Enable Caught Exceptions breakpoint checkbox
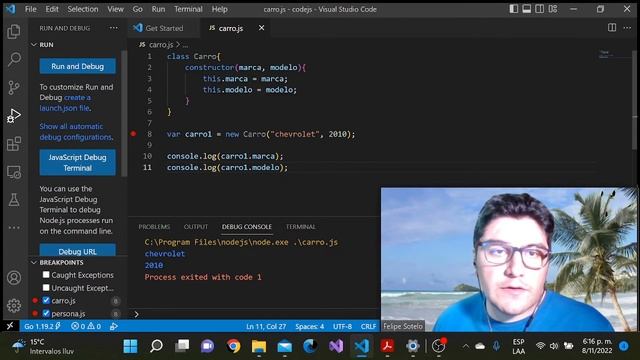Image resolution: width=640 pixels, height=360 pixels. tap(46, 275)
